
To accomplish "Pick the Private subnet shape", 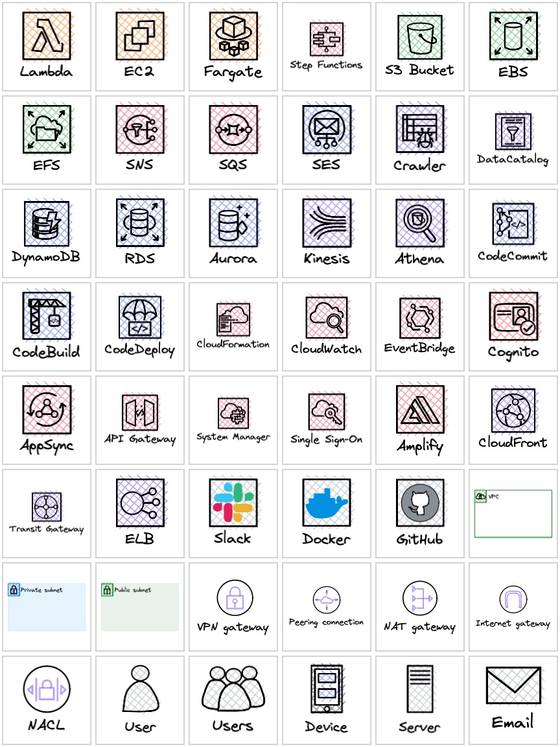I will (47, 607).
